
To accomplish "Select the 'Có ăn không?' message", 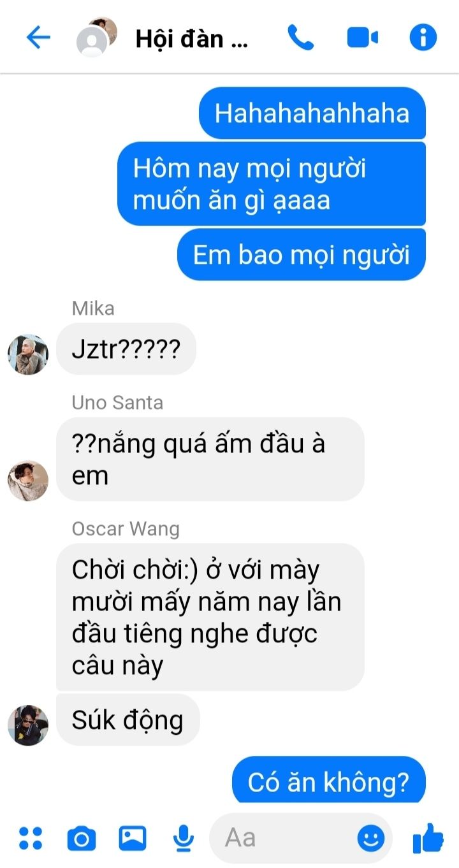I will coord(328,780).
